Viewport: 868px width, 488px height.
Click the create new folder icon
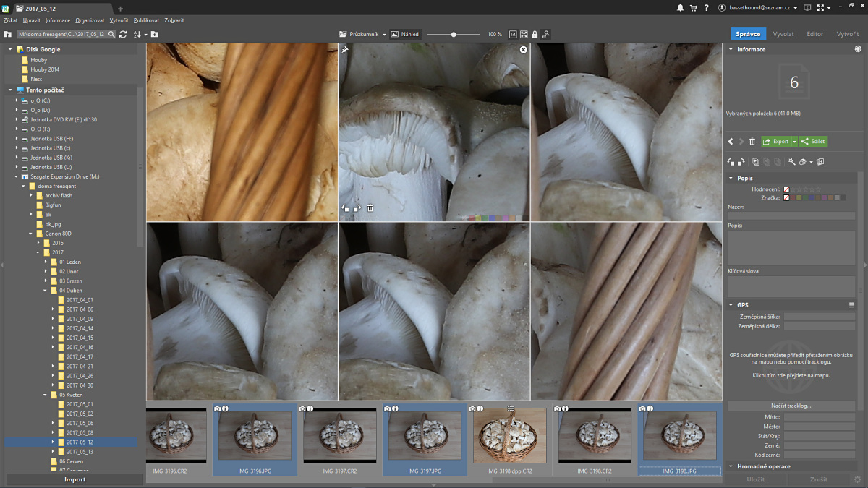pos(155,34)
